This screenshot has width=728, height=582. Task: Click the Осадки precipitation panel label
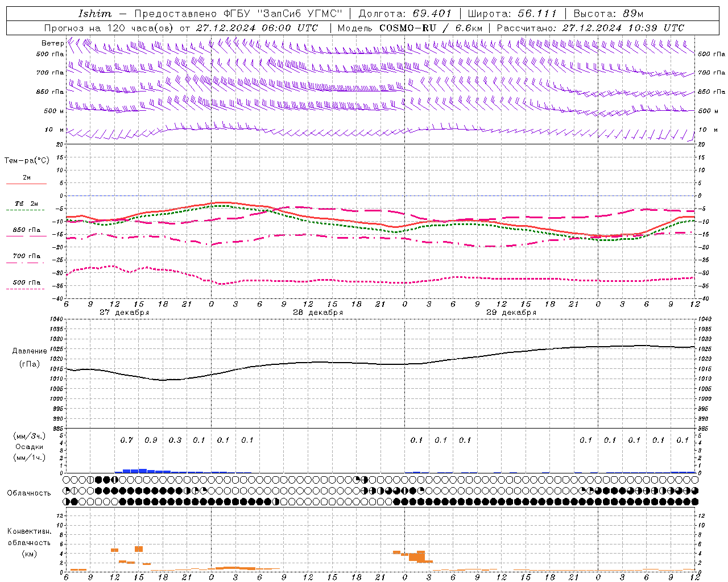30,447
